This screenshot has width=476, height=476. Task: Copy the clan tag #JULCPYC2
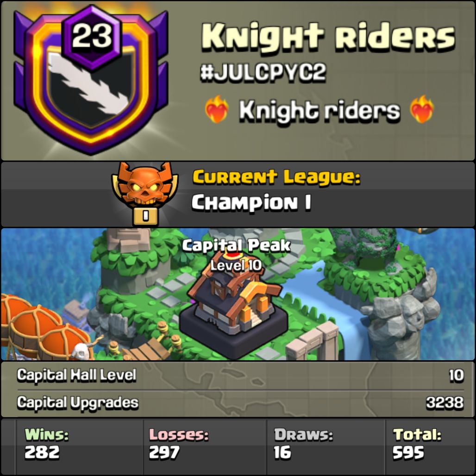click(x=263, y=73)
